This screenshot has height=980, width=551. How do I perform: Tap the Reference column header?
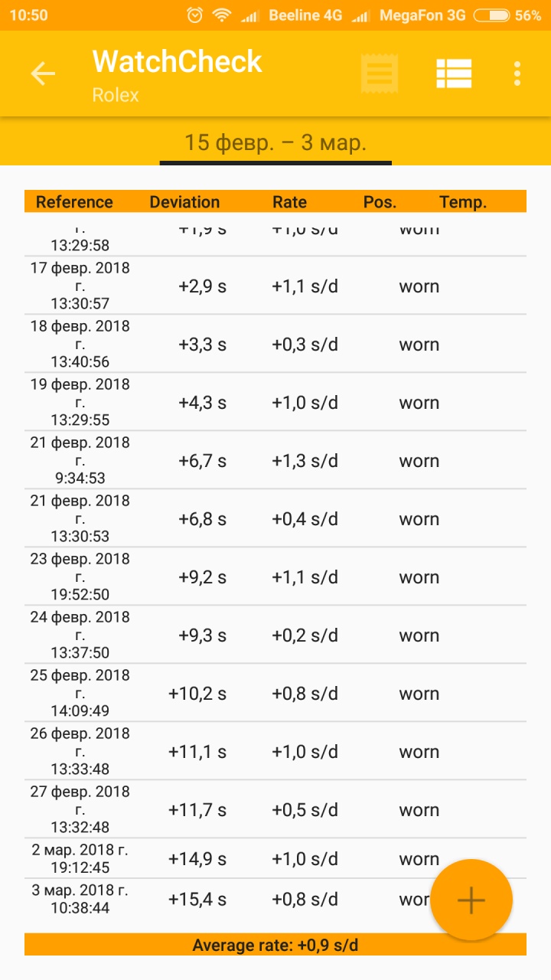point(74,202)
